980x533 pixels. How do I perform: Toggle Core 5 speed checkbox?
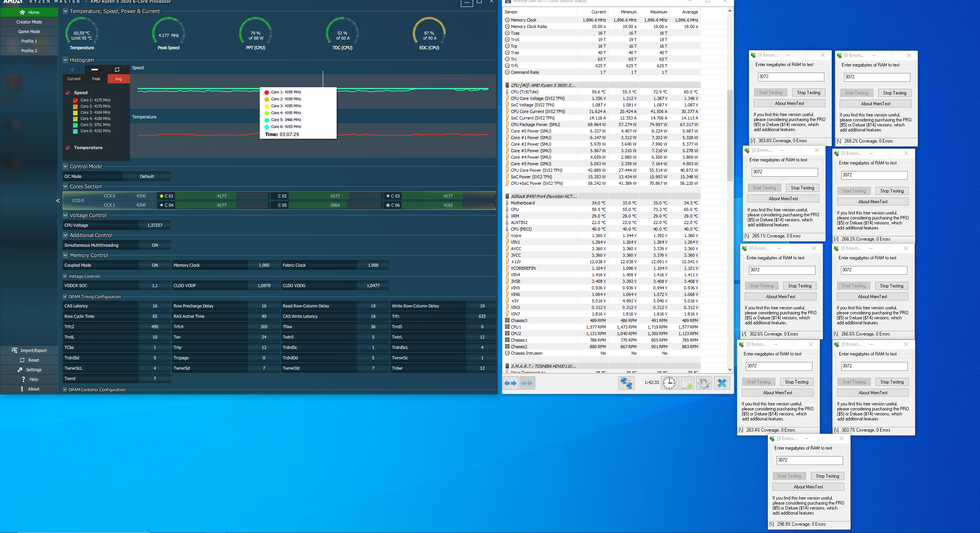[75, 125]
